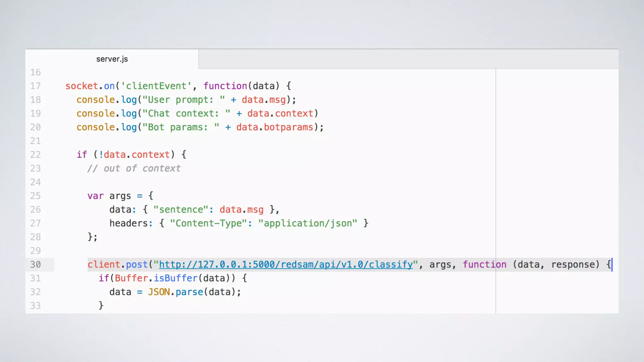The height and width of the screenshot is (362, 644).
Task: Place cursor on 'clientEvent' string
Action: pos(156,86)
